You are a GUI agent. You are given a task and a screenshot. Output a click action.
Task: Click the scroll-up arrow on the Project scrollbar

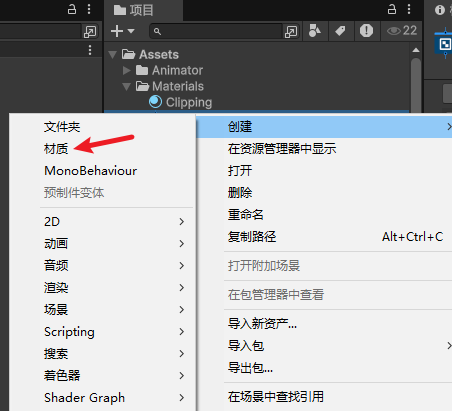tap(416, 50)
